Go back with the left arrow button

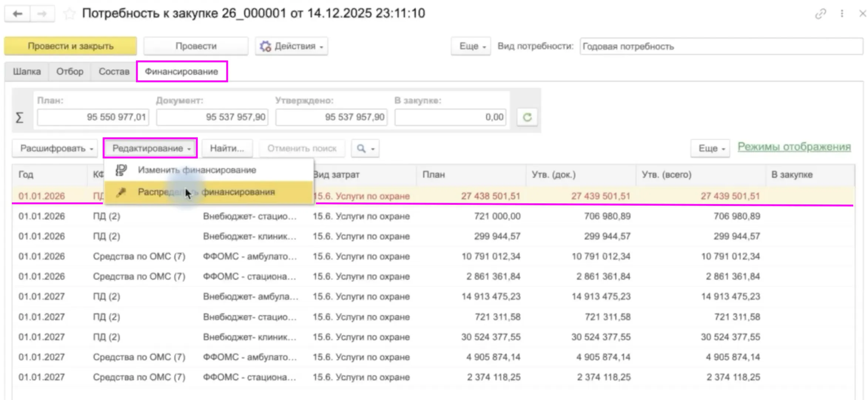pyautogui.click(x=17, y=14)
